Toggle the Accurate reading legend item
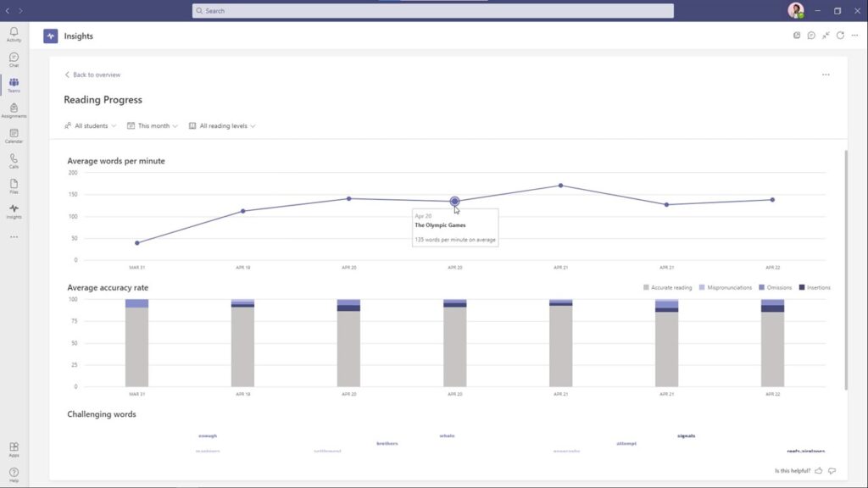868x488 pixels. (670, 287)
